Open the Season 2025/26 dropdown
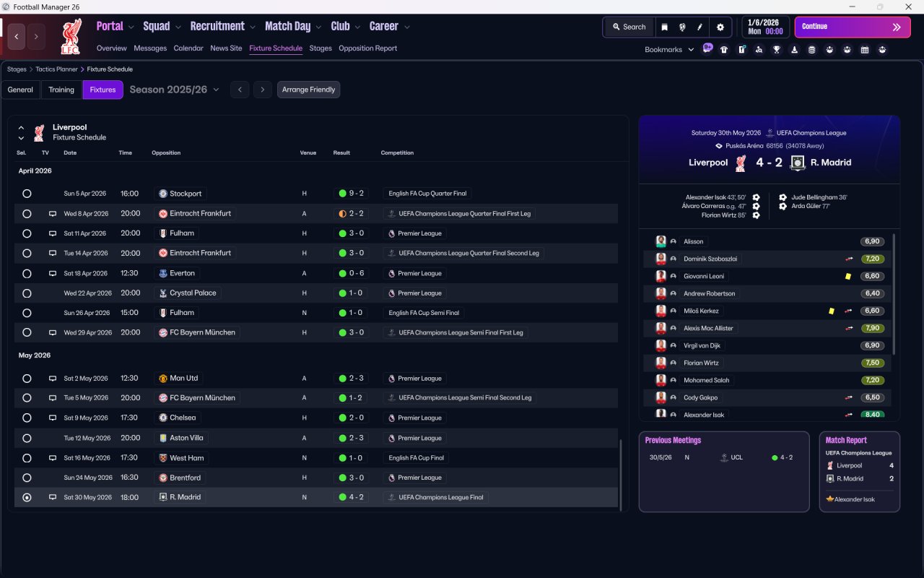The height and width of the screenshot is (578, 924). (174, 90)
